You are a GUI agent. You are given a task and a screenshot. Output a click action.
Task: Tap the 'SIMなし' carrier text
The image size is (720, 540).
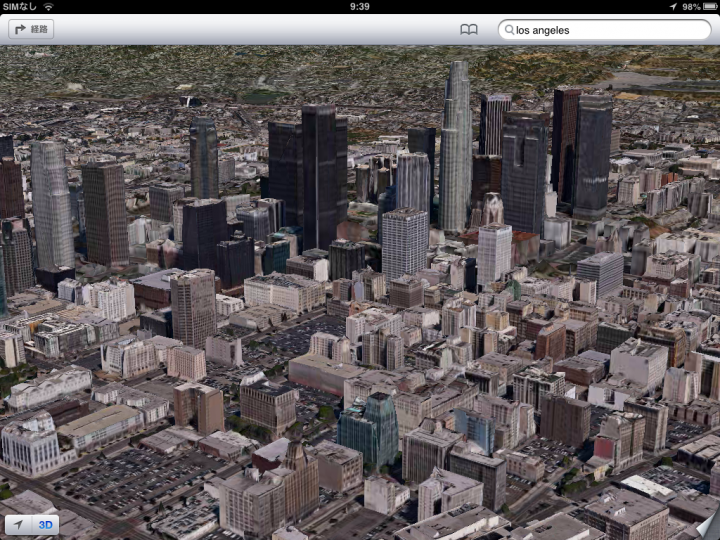pyautogui.click(x=20, y=6)
